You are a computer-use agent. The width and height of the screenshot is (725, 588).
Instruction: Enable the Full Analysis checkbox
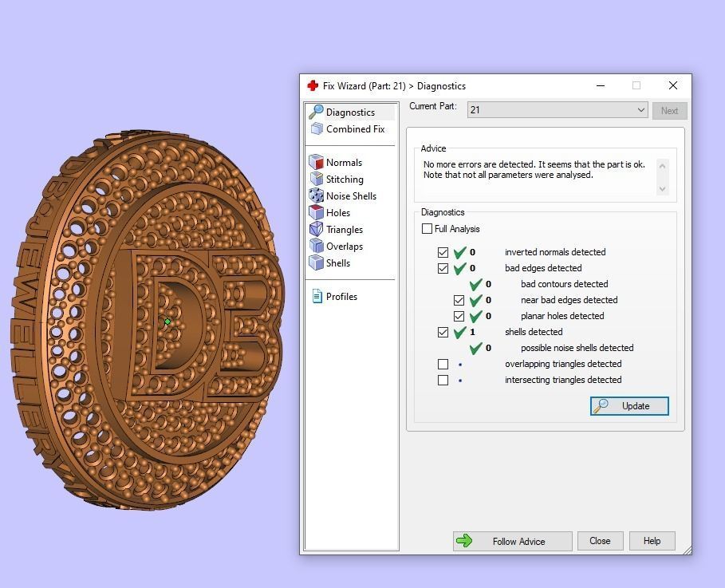[x=428, y=228]
